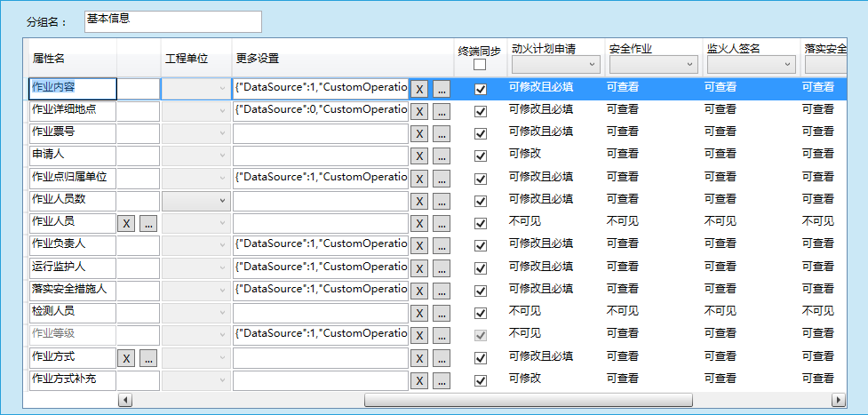Open ellipsis editor for 作业负责人 settings
Image resolution: width=868 pixels, height=415 pixels.
(x=442, y=245)
